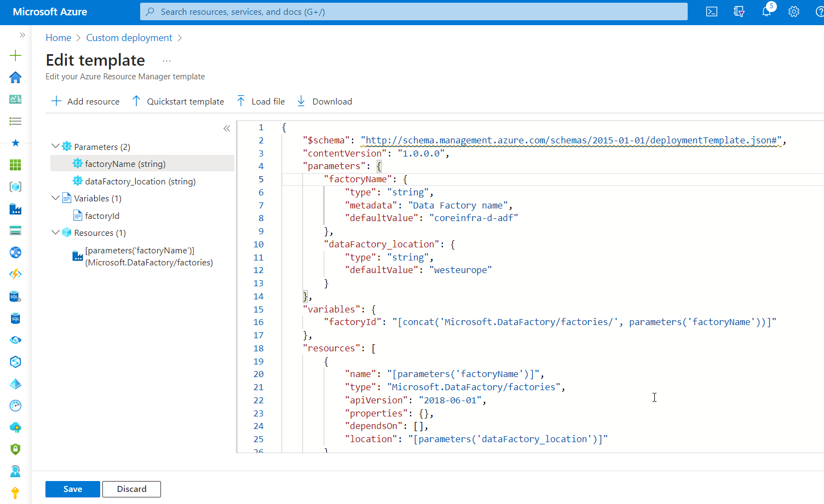Collapse the Parameters (2) tree node
Image resolution: width=824 pixels, height=504 pixels.
coord(55,146)
